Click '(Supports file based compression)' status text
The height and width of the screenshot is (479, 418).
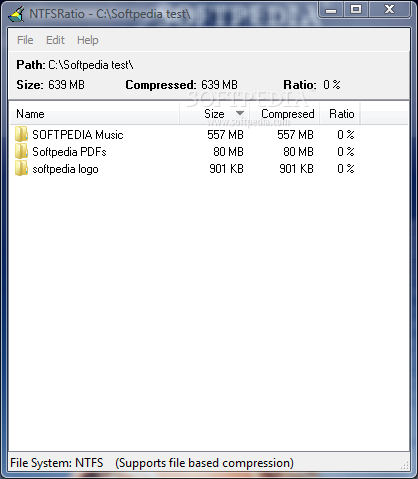pos(205,463)
